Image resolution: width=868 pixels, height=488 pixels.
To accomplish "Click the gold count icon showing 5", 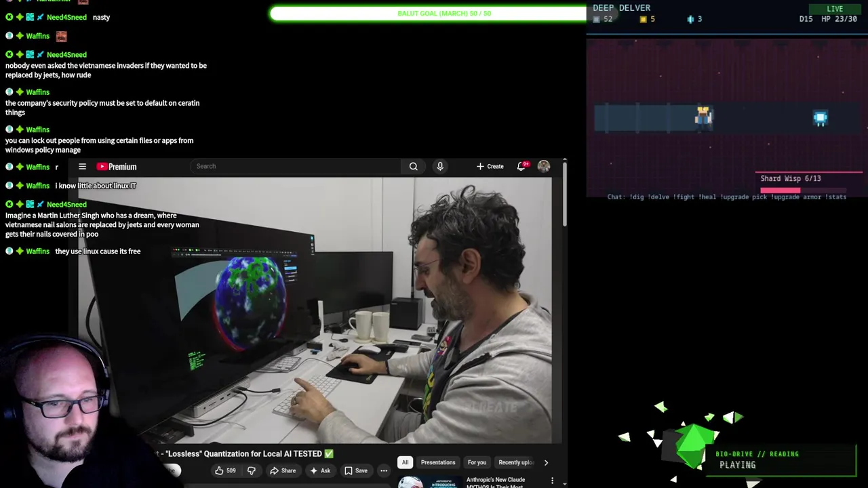I will pos(643,19).
